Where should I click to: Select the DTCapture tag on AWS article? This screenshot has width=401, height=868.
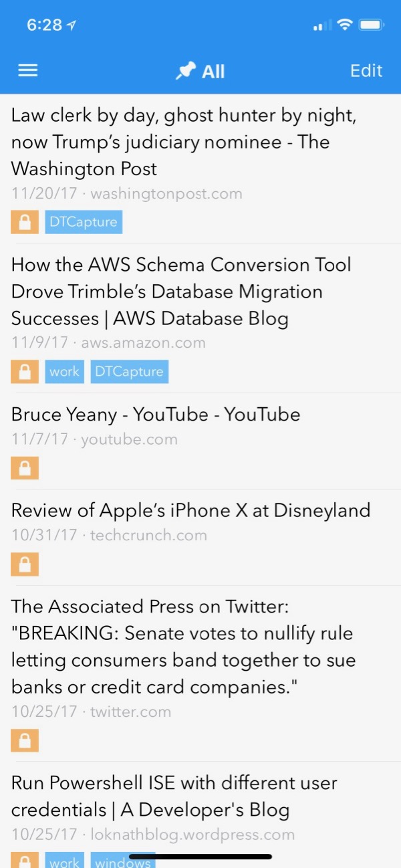(130, 372)
